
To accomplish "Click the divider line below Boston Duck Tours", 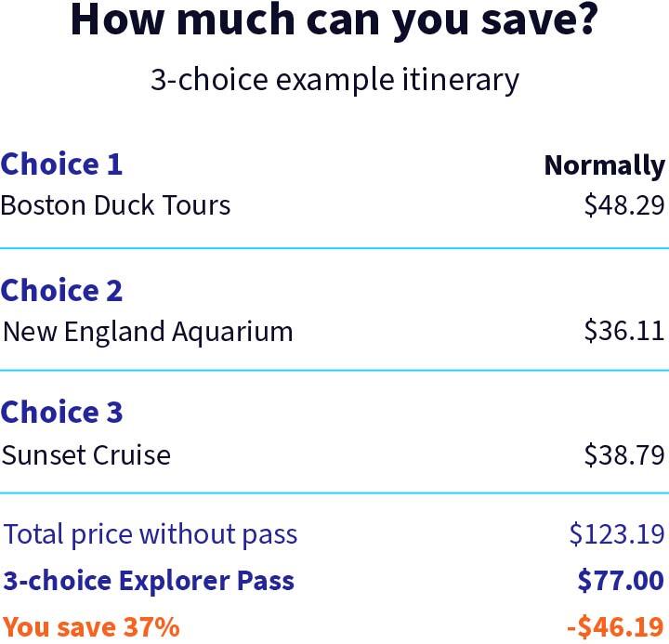I will [x=334, y=248].
